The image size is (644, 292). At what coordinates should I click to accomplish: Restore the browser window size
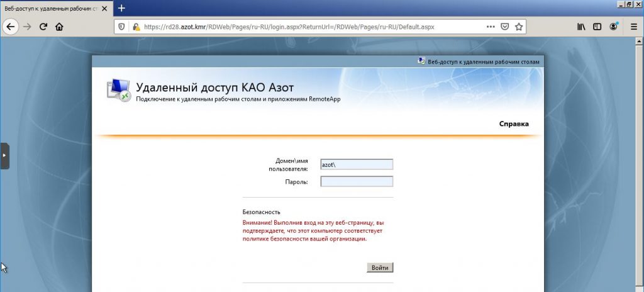628,4
